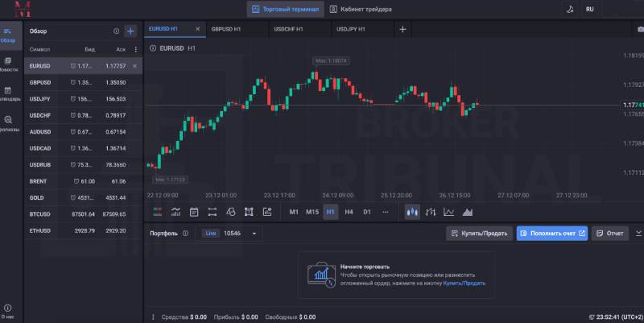Select the M15 timeframe
644x323 pixels.
pyautogui.click(x=312, y=212)
